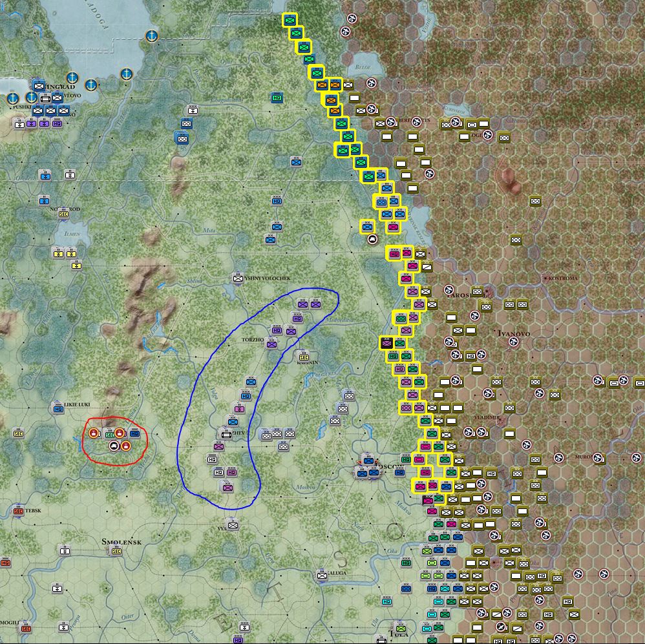Select the yellow-green infantry counter at Tula

tap(401, 628)
